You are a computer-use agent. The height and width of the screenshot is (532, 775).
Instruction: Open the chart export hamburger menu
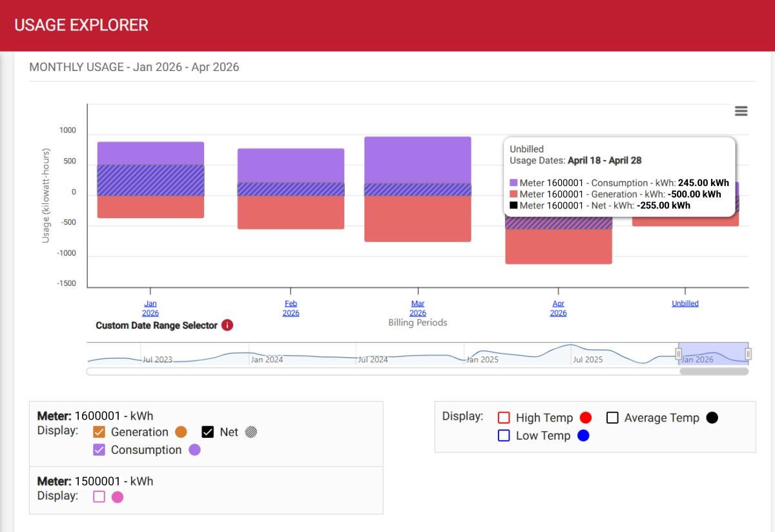coord(740,110)
